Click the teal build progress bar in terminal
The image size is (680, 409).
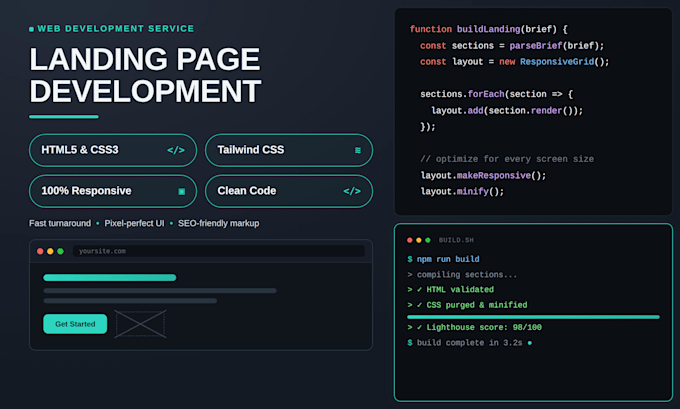click(533, 317)
